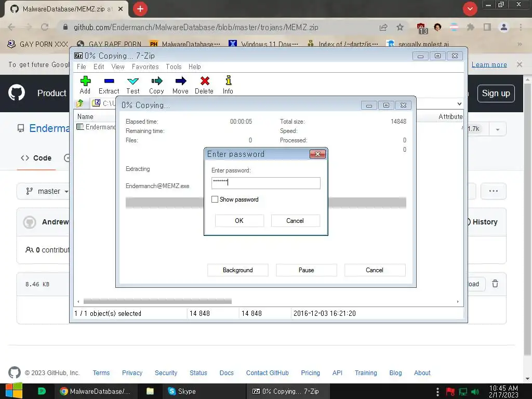Click the Pause button in copying dialog
The width and height of the screenshot is (532, 399).
click(306, 270)
